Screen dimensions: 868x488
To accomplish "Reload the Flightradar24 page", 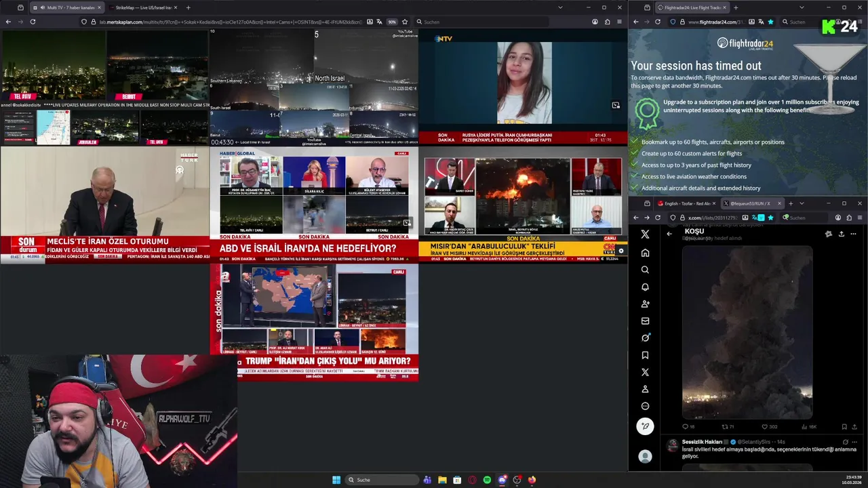I will 658,22.
